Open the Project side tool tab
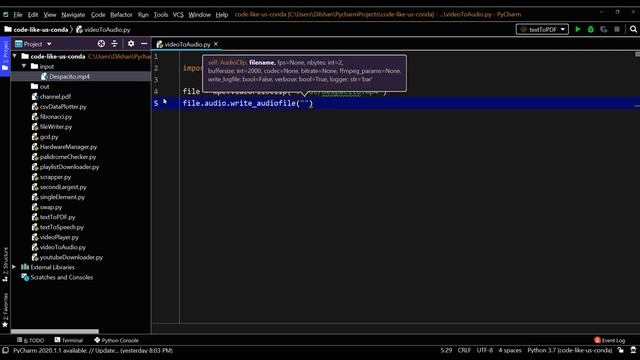This screenshot has height=360, width=640. pos(5,56)
